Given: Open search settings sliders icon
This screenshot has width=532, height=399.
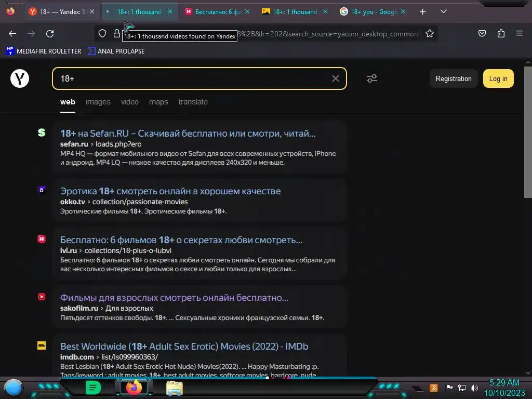Looking at the screenshot, I should [x=372, y=79].
